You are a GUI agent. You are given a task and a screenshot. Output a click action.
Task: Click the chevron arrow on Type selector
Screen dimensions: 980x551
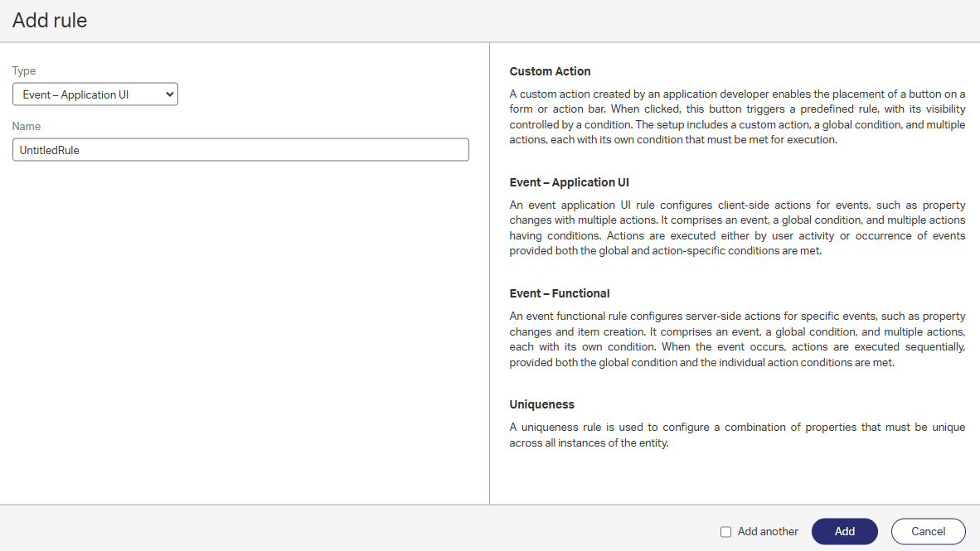click(170, 94)
